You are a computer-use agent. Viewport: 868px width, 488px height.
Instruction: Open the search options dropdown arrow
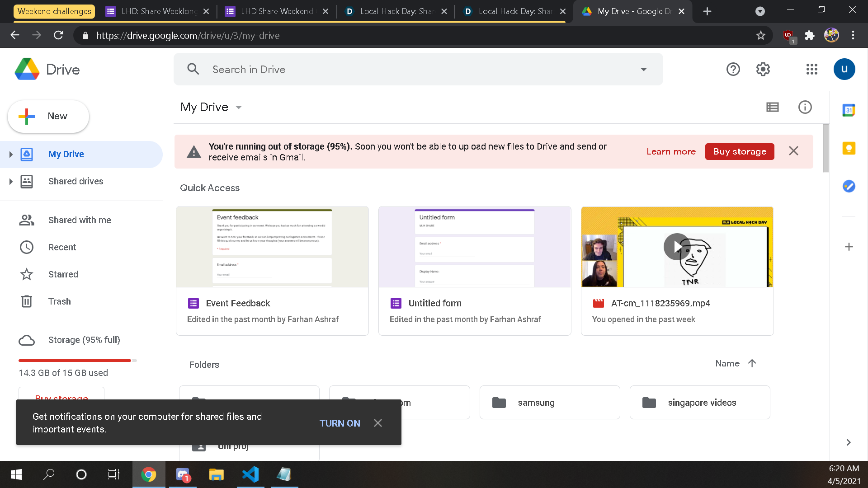point(643,69)
